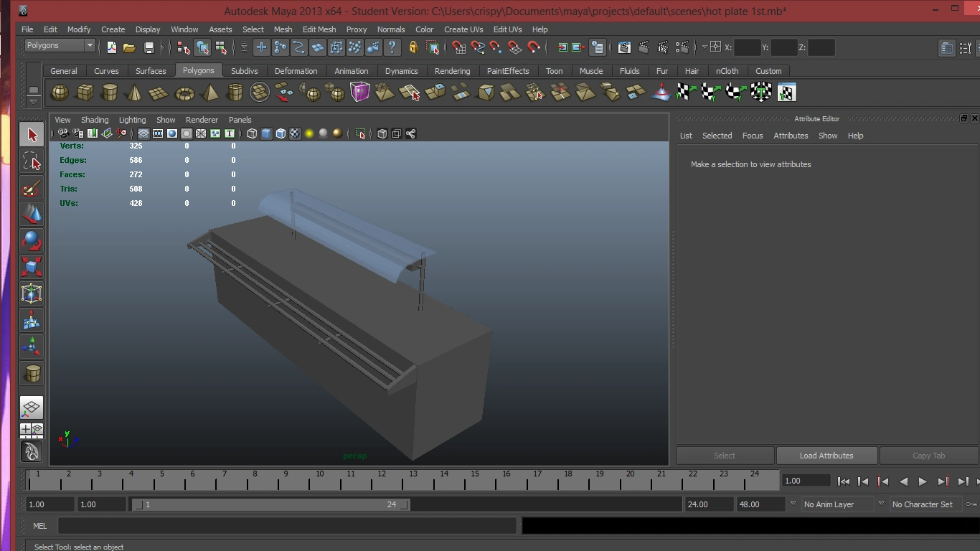The width and height of the screenshot is (980, 551).
Task: Select the Lasso tool in toolbox
Action: click(x=31, y=161)
